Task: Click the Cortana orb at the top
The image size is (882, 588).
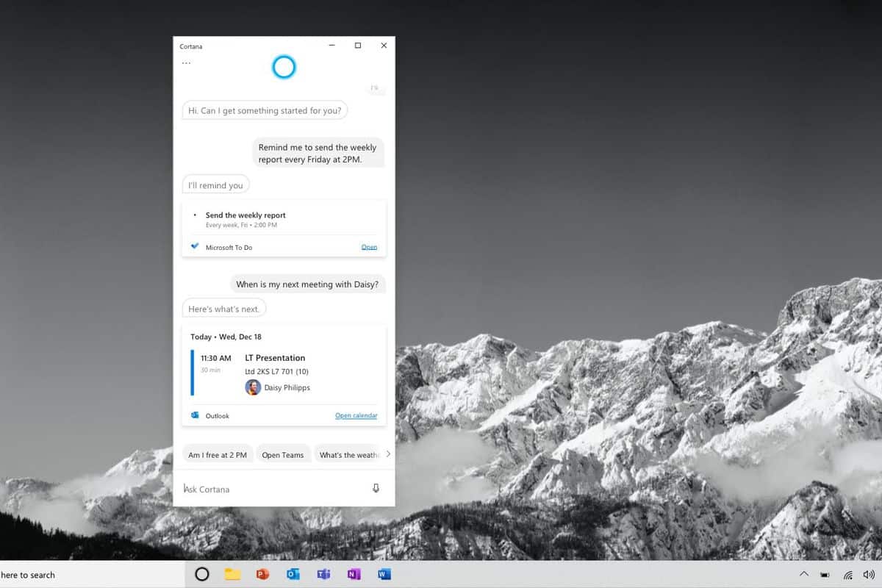Action: coord(284,67)
